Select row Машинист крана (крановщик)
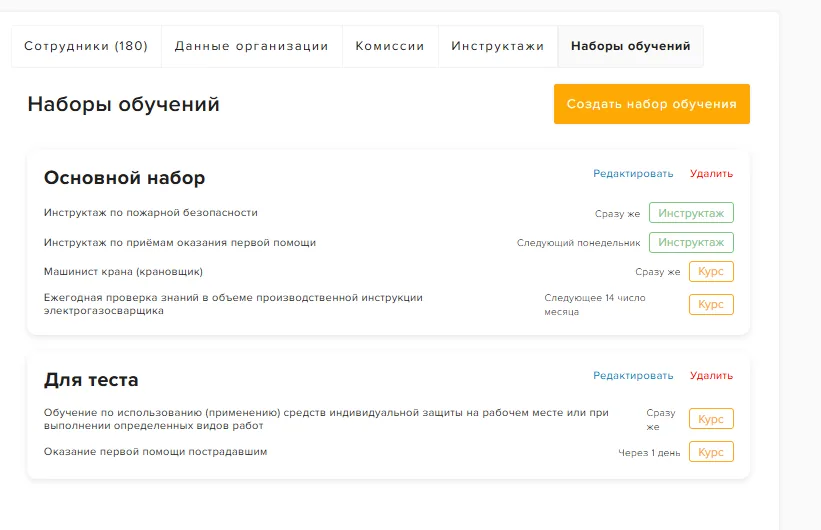The height and width of the screenshot is (530, 821). [389, 271]
